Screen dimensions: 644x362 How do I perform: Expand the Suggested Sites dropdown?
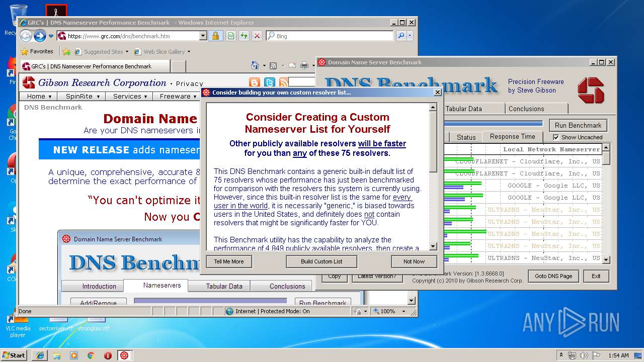point(127,51)
